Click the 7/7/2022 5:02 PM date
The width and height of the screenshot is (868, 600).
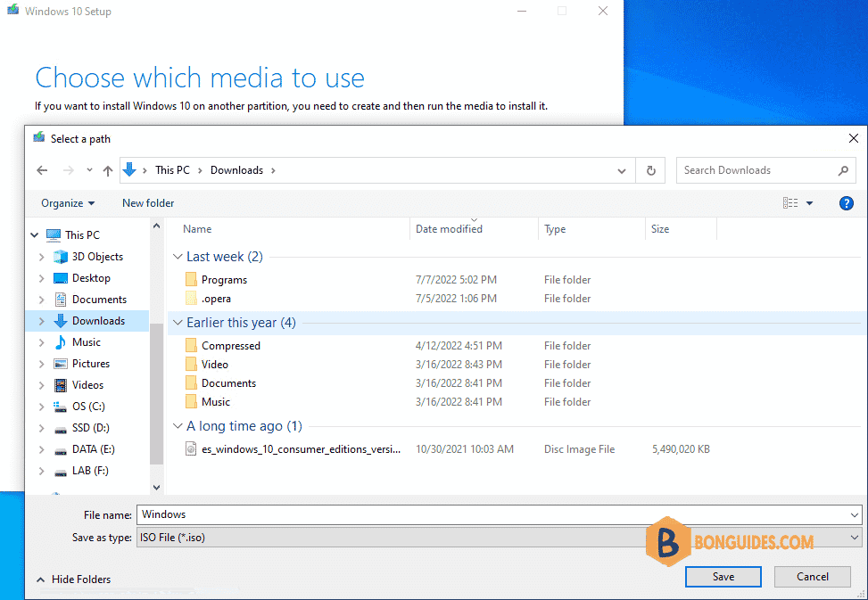click(456, 280)
